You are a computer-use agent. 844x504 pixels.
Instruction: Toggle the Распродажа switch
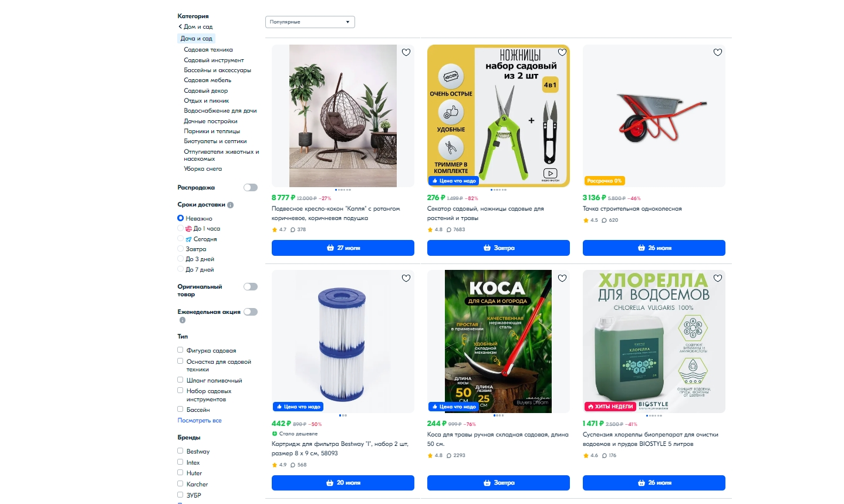click(251, 188)
